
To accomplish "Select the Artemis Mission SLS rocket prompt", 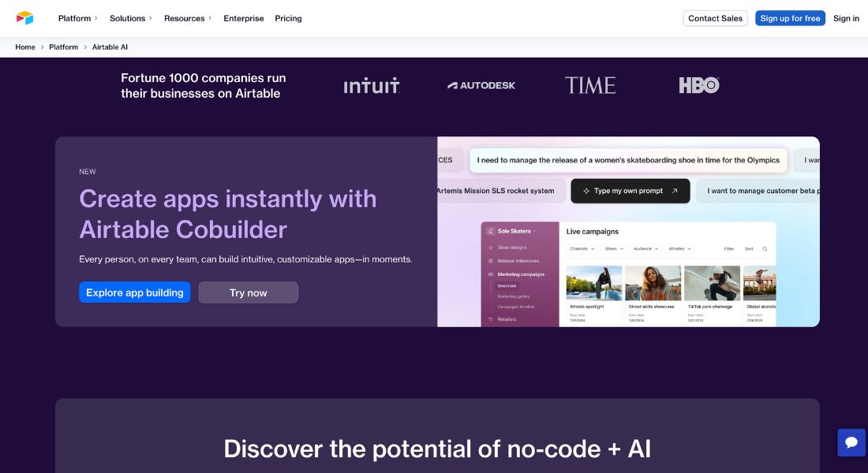I will (501, 191).
